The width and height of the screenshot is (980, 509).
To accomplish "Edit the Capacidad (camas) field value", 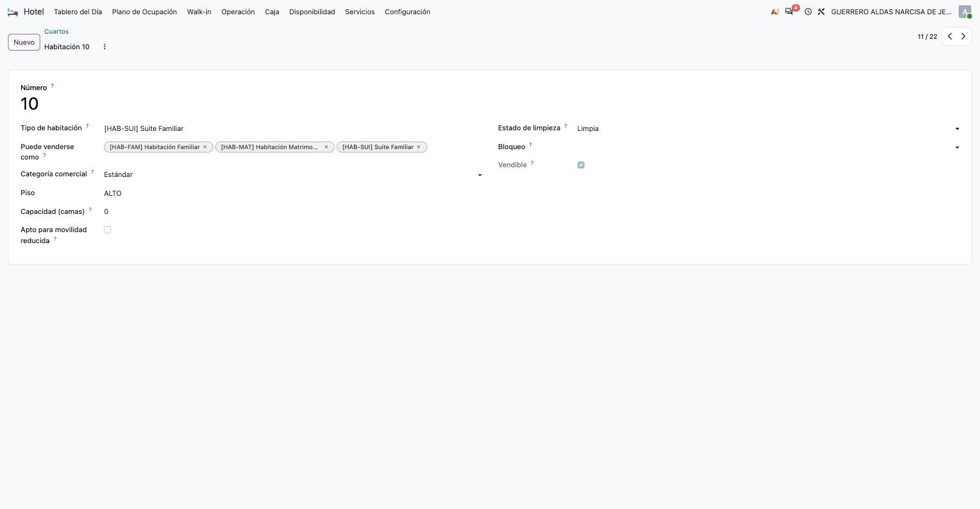I will click(293, 211).
